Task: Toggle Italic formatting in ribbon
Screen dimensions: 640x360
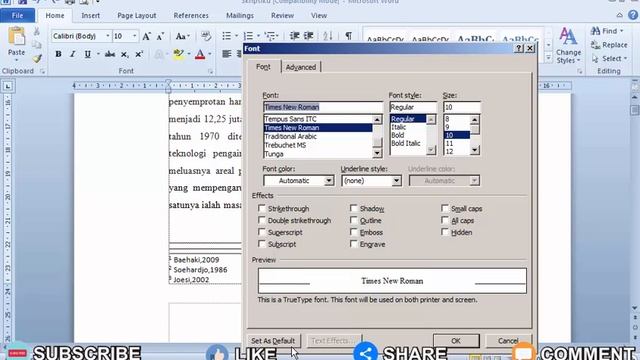Action: pyautogui.click(x=73, y=54)
